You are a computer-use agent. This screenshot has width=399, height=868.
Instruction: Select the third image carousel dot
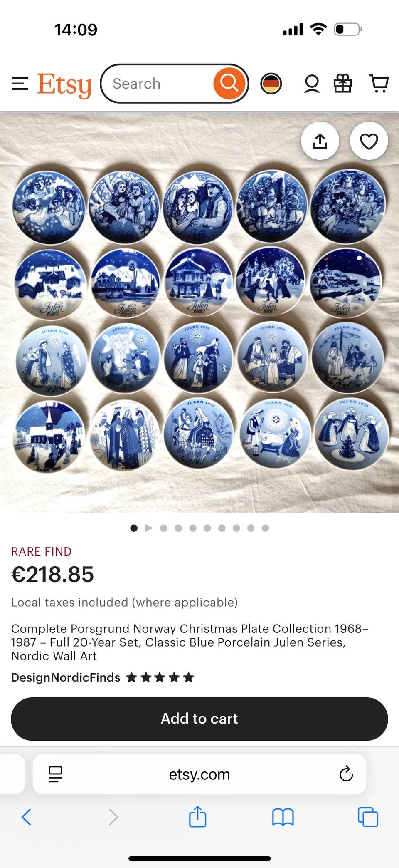click(164, 528)
